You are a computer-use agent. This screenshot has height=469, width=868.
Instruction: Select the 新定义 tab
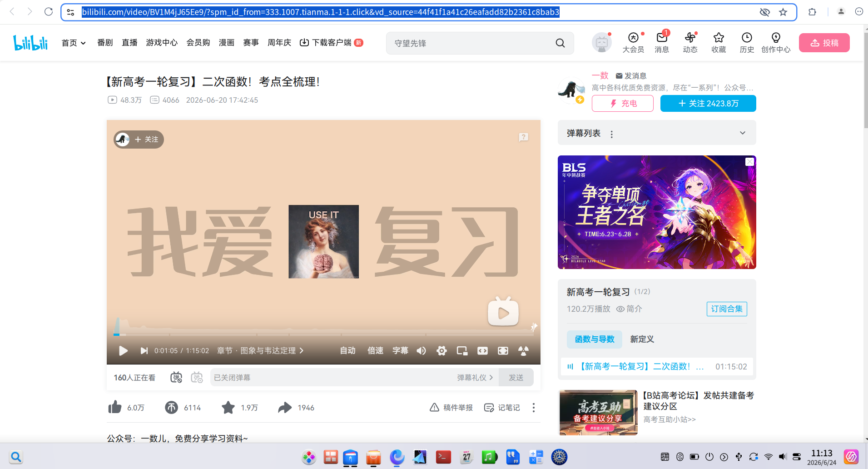pos(642,339)
